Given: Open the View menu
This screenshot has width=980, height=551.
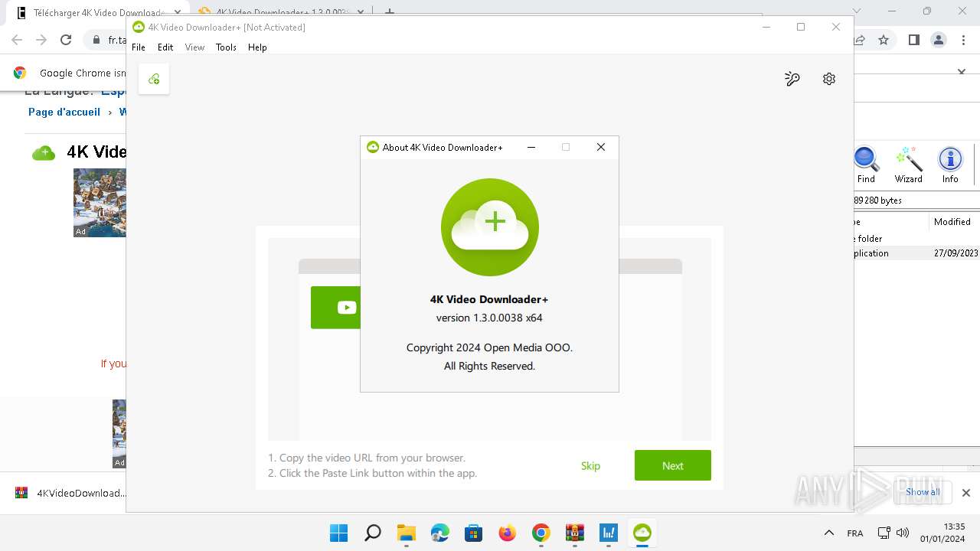Looking at the screenshot, I should click(x=194, y=47).
